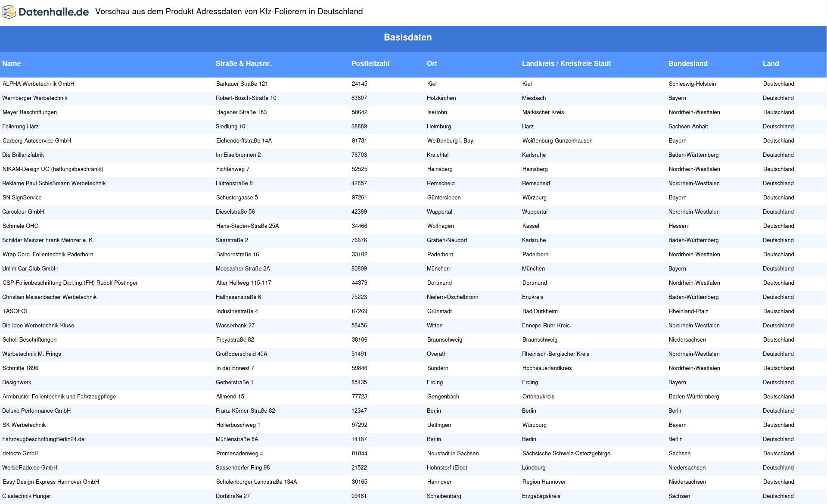The image size is (827, 504).
Task: Click Werbetechnik M. Frings name cell
Action: click(31, 354)
